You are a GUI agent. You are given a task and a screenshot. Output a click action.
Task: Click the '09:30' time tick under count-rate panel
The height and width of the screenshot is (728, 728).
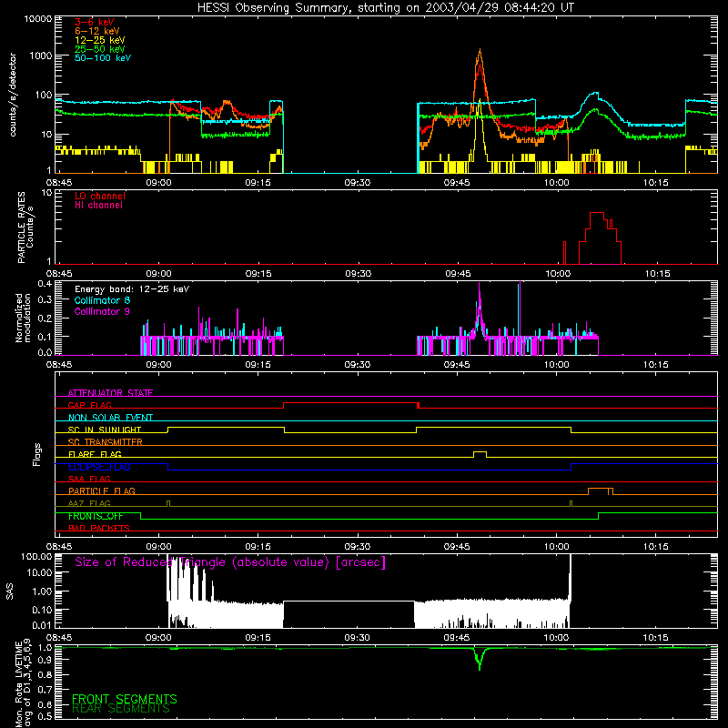click(x=358, y=183)
